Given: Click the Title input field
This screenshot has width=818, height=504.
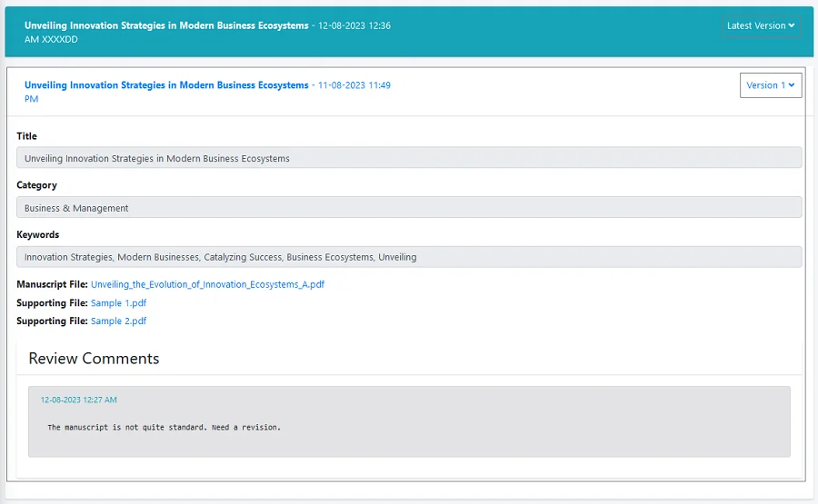Looking at the screenshot, I should [409, 158].
